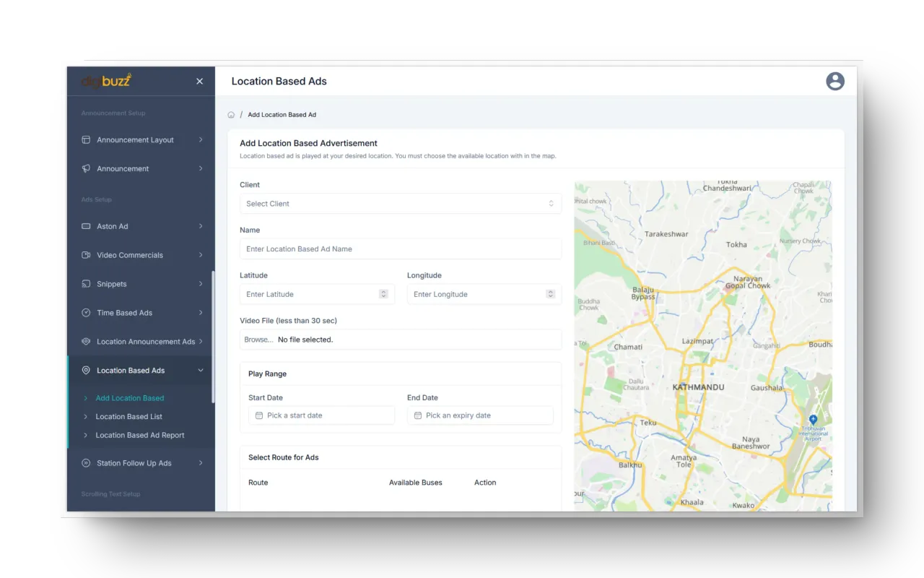
Task: Expand the Video Commercials submenu
Action: [x=201, y=255]
